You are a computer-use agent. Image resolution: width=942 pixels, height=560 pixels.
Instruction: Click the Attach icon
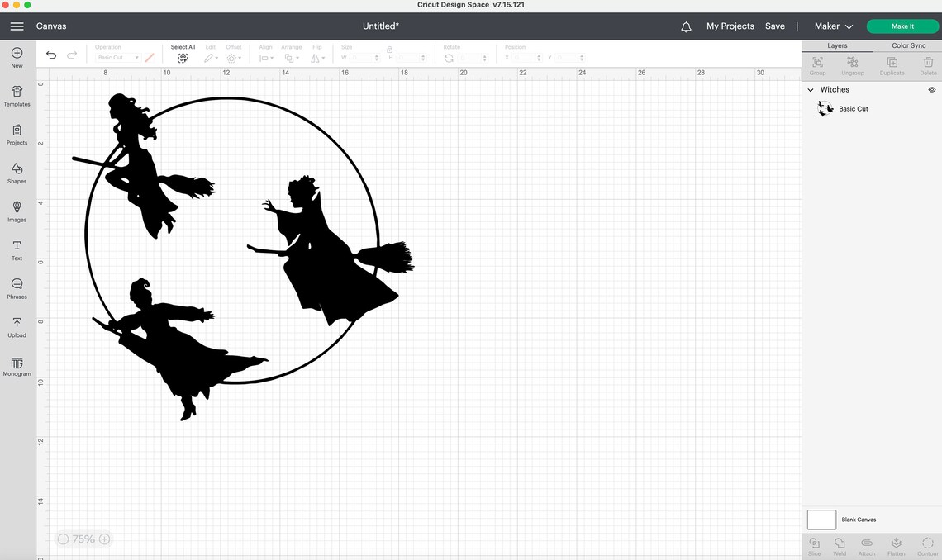coord(866,543)
